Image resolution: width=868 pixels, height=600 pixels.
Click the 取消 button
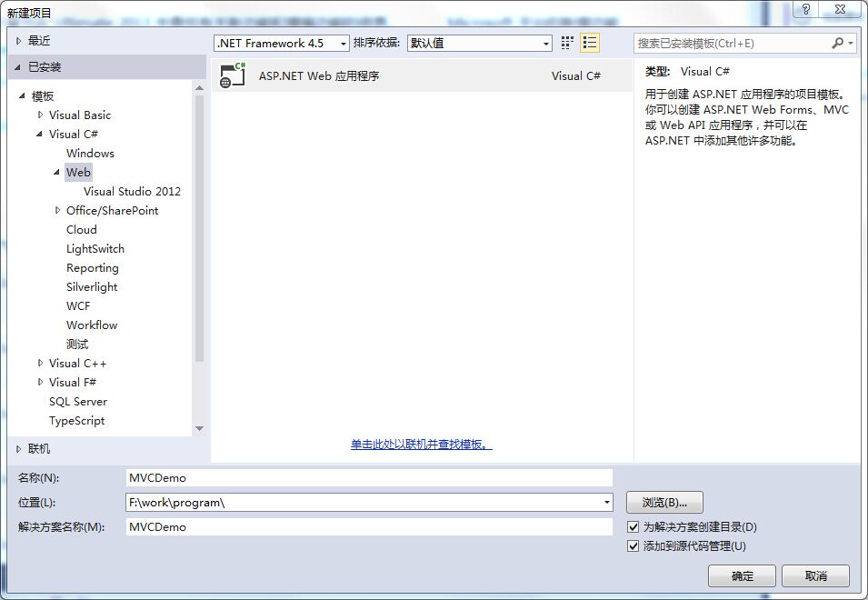tap(815, 576)
